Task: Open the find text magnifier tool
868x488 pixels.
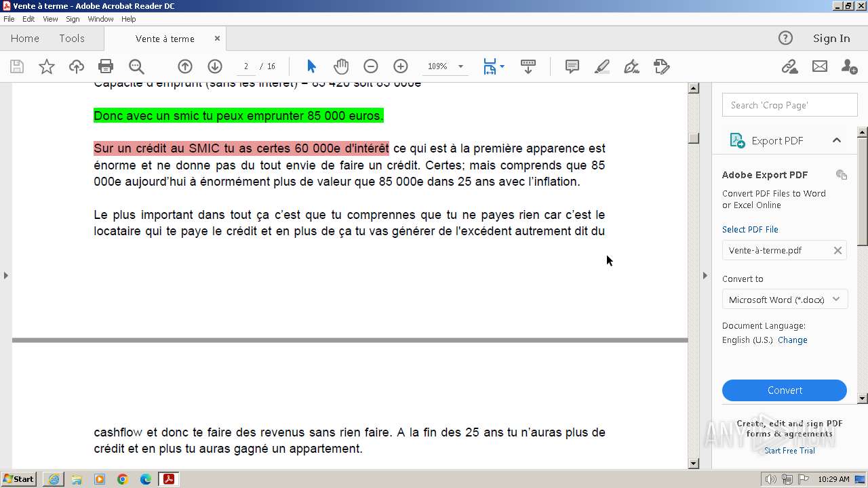Action: [136, 66]
